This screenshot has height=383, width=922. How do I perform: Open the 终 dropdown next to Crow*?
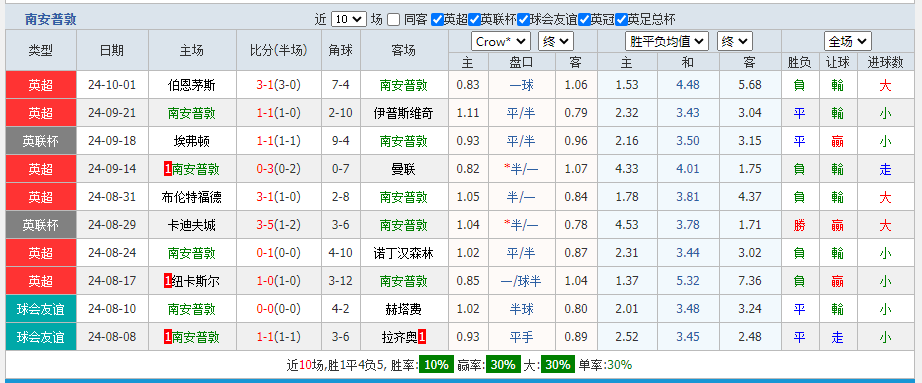(556, 42)
